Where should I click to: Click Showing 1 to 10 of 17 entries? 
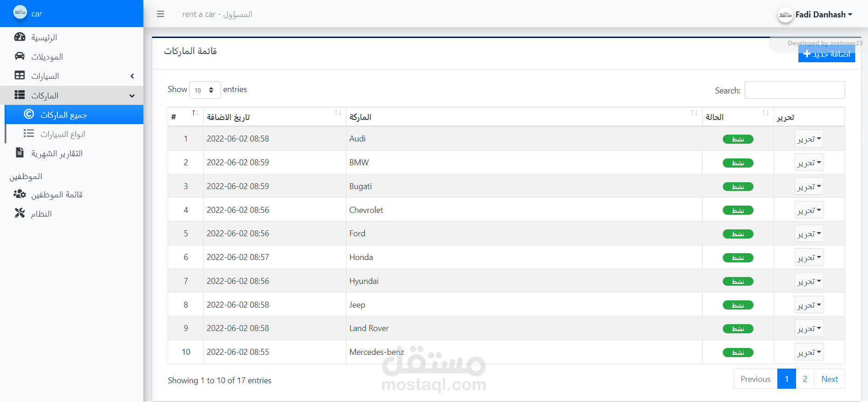(x=219, y=380)
